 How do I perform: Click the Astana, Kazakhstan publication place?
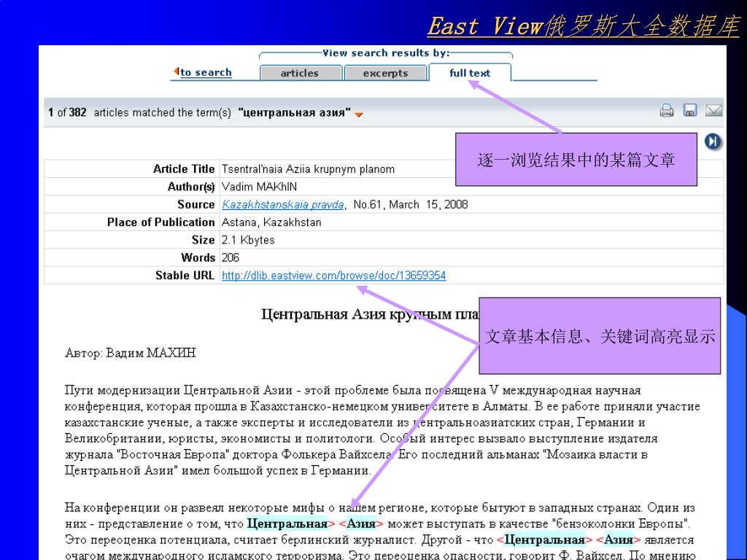click(271, 222)
